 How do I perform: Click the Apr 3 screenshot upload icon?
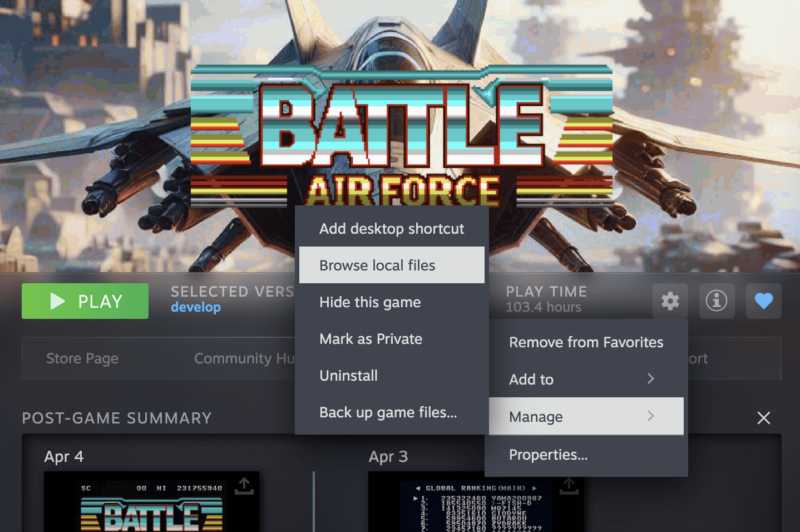coord(569,486)
